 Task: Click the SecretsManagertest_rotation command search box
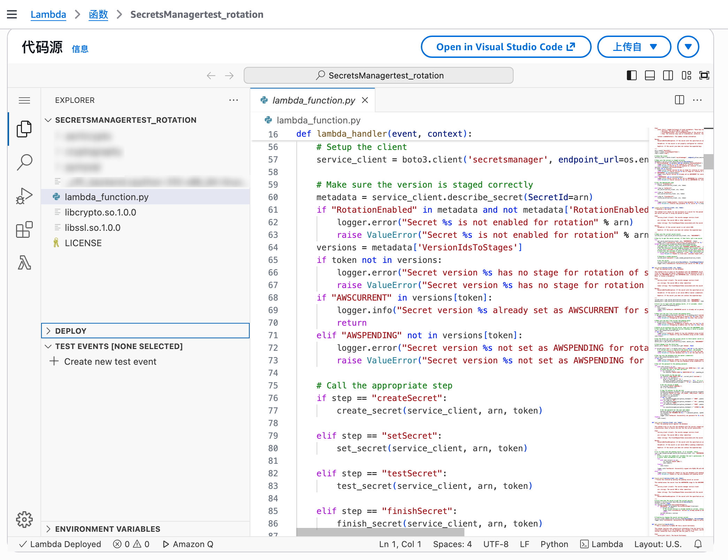378,75
